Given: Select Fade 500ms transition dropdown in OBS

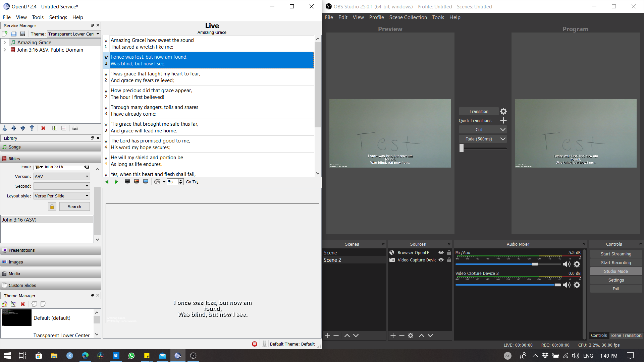Looking at the screenshot, I should [x=482, y=139].
